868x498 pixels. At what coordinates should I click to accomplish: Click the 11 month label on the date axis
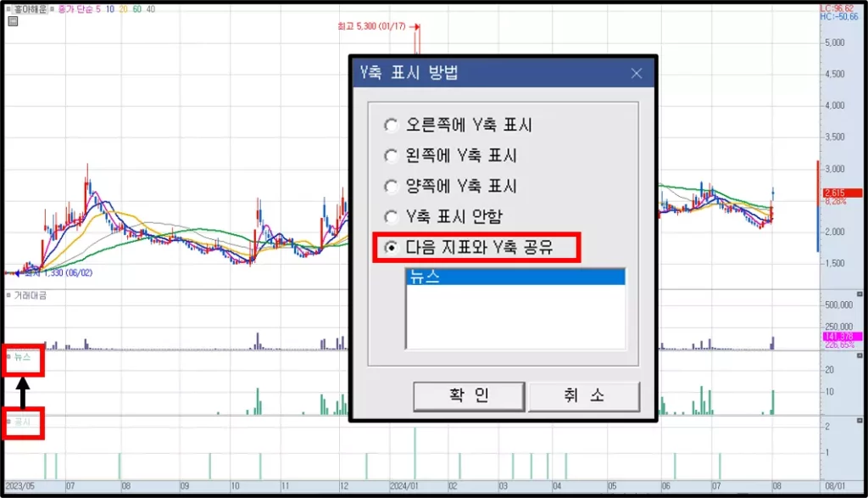coord(285,486)
